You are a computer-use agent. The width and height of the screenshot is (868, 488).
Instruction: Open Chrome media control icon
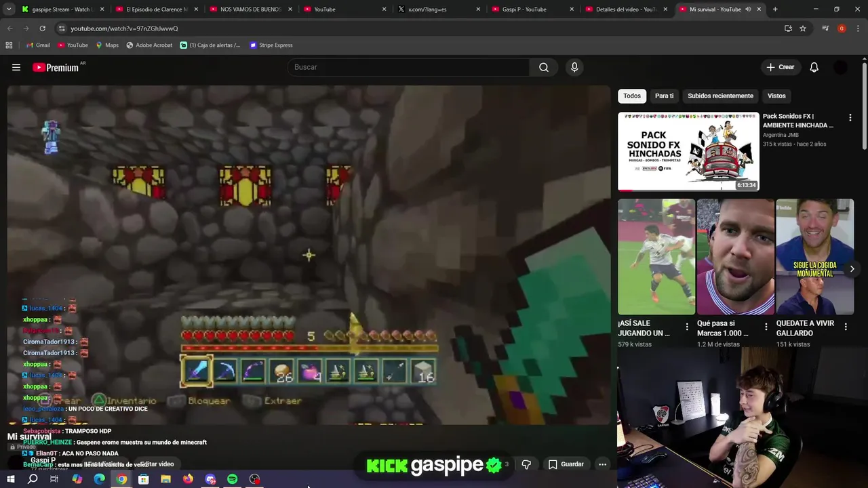[x=825, y=28]
